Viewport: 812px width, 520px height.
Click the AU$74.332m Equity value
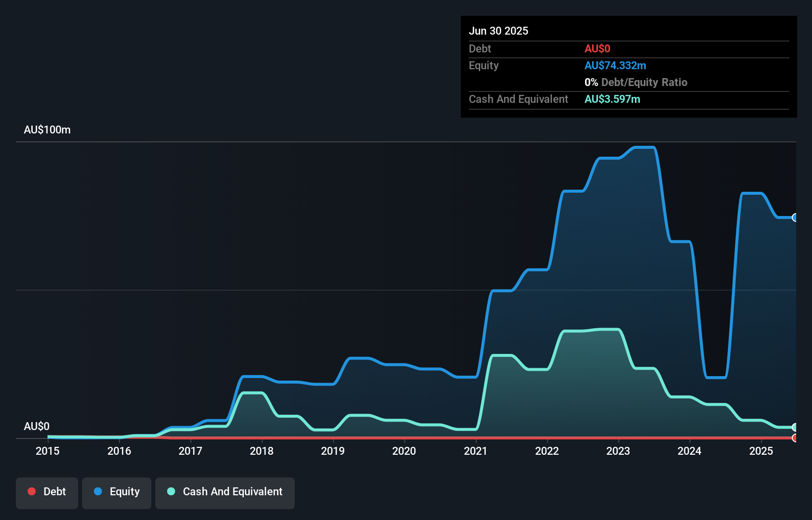(615, 65)
